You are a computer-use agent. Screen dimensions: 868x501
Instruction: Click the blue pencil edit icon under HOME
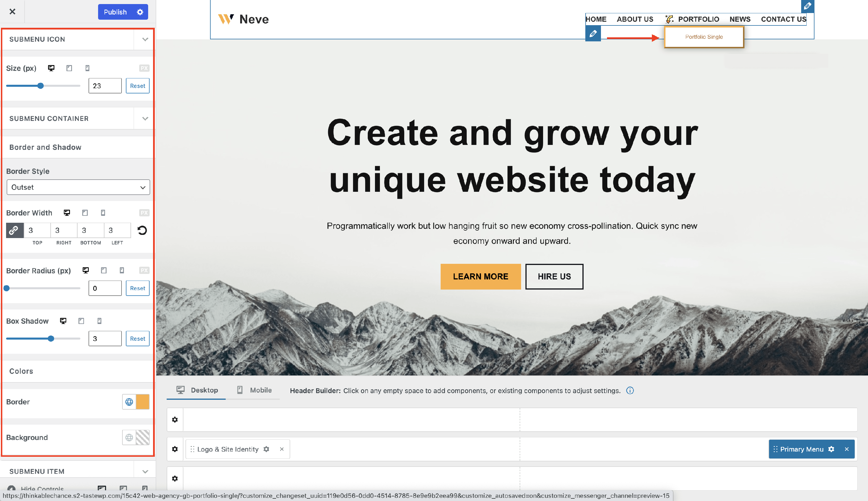pos(593,34)
